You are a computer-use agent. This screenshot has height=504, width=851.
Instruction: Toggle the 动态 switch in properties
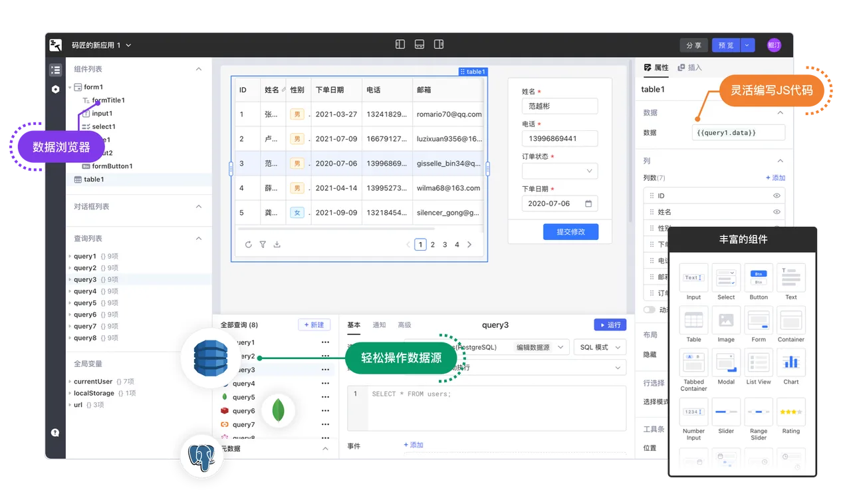[650, 310]
